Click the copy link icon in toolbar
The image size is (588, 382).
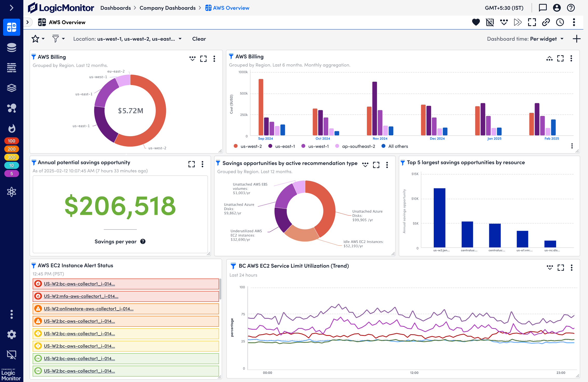pos(546,22)
